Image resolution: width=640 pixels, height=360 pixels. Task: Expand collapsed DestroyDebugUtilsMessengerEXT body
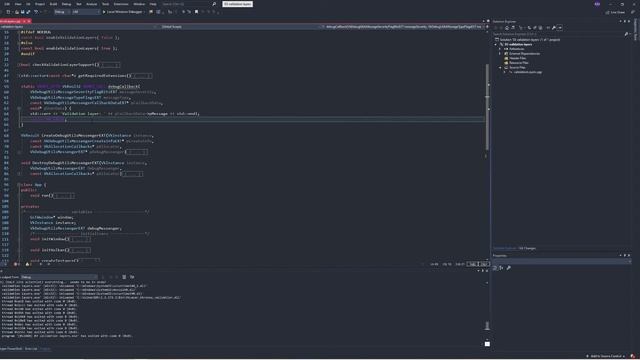(x=132, y=174)
